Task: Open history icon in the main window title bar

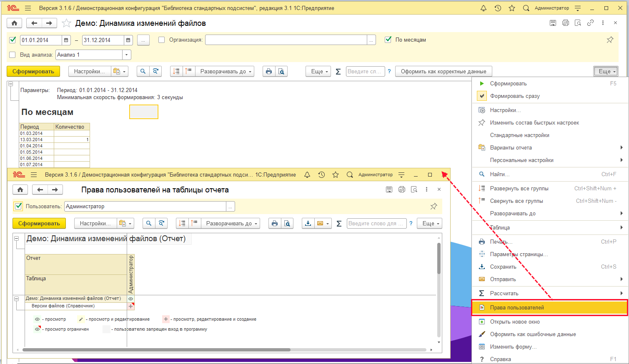Action: pyautogui.click(x=498, y=8)
